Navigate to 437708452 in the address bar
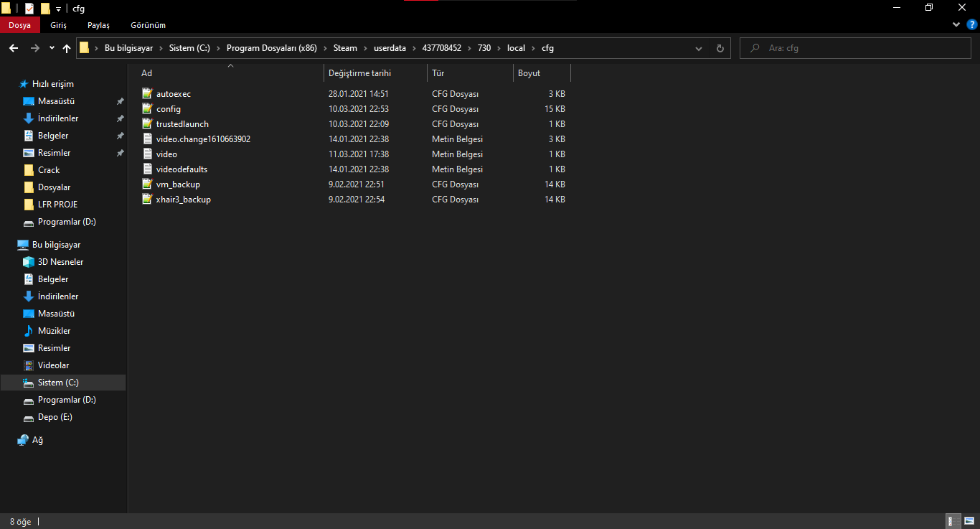This screenshot has height=529, width=980. (x=441, y=48)
